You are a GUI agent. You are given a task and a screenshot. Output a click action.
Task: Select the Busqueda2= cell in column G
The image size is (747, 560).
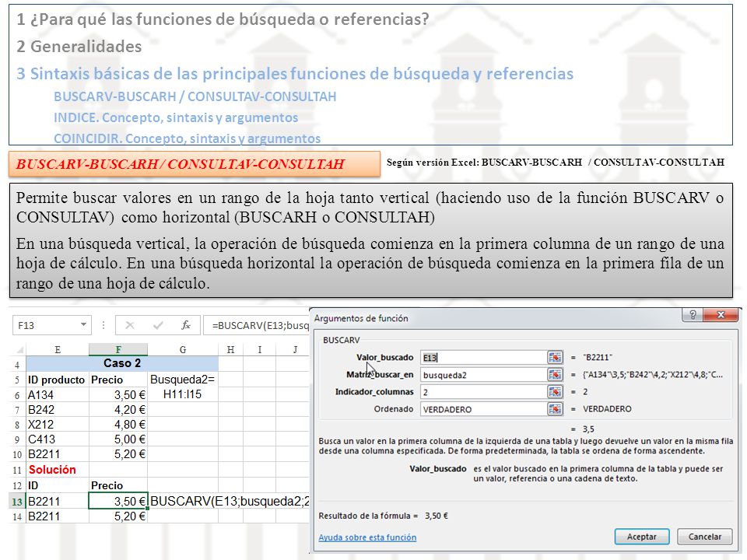[183, 380]
